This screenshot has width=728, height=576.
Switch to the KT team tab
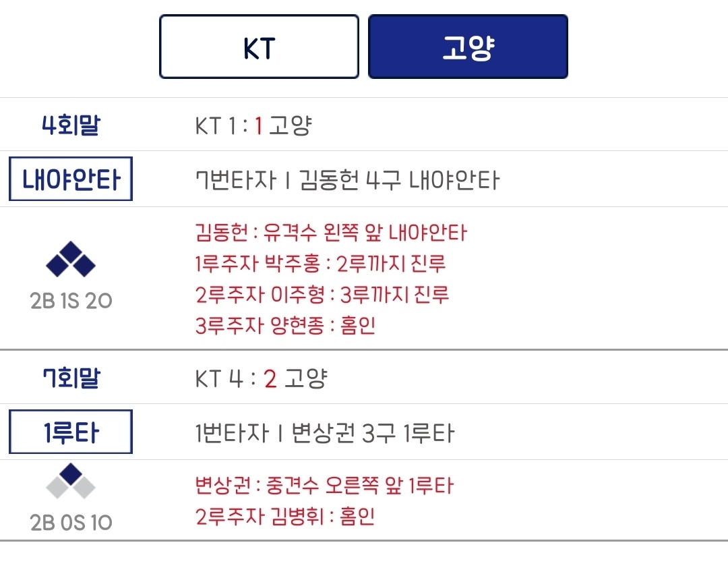point(259,47)
